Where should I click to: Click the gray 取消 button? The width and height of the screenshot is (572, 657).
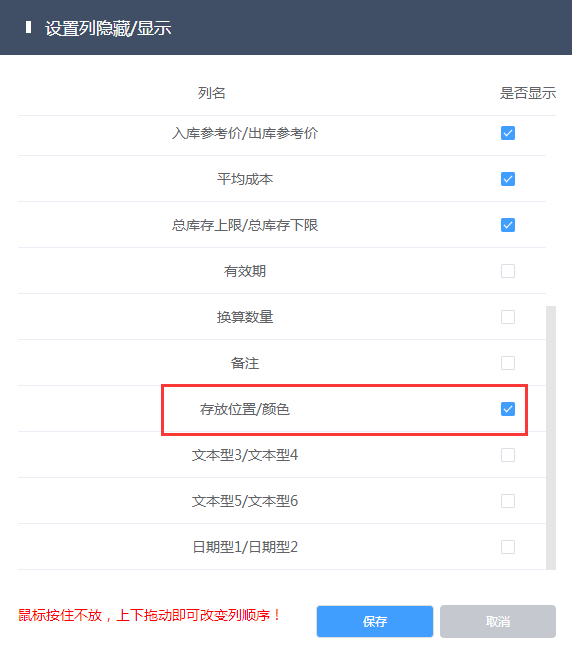click(x=498, y=621)
